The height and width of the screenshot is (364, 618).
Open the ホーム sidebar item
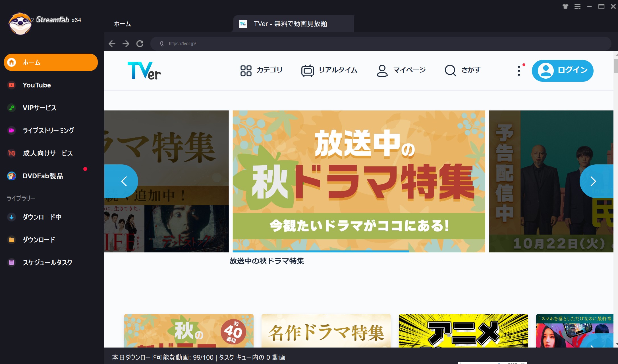[x=51, y=62]
